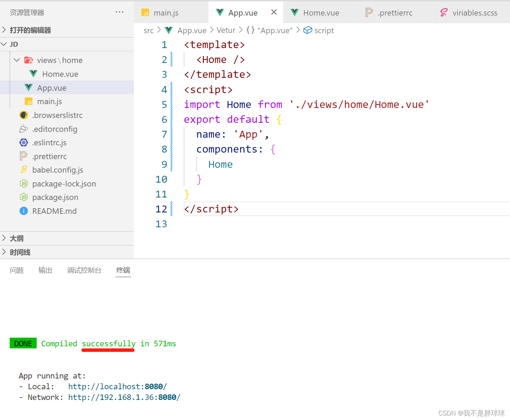Open the explorer more actions ellipsis
510x420 pixels.
[119, 12]
